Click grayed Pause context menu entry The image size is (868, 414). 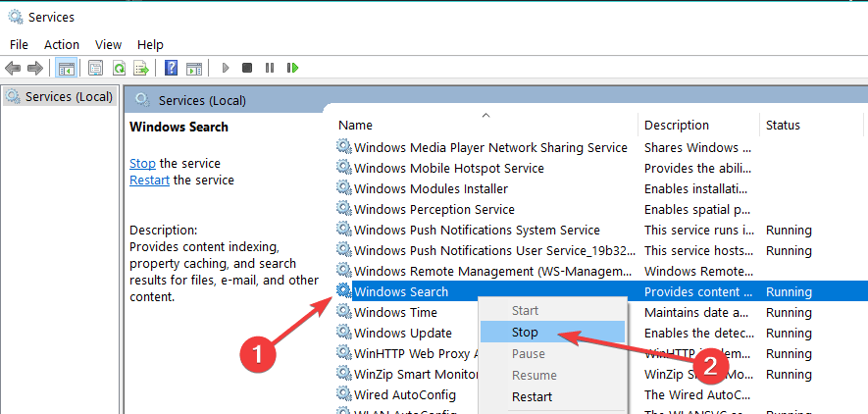pos(552,354)
